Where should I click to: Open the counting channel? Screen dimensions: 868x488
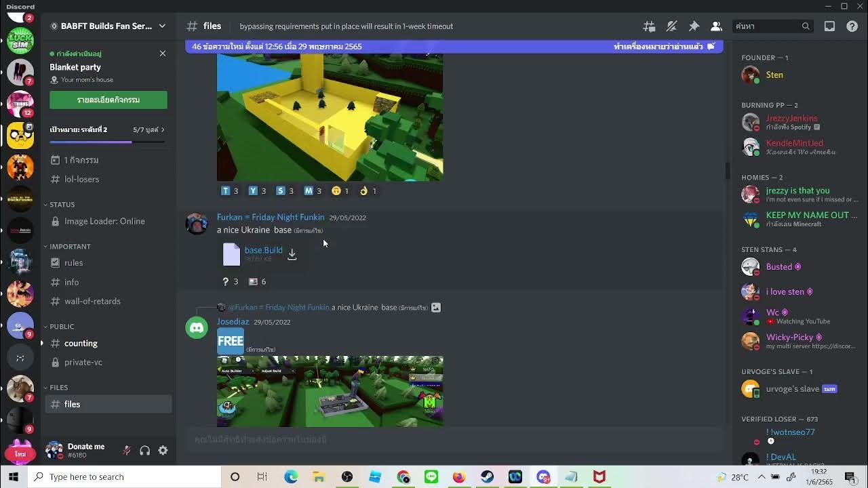coord(108,343)
